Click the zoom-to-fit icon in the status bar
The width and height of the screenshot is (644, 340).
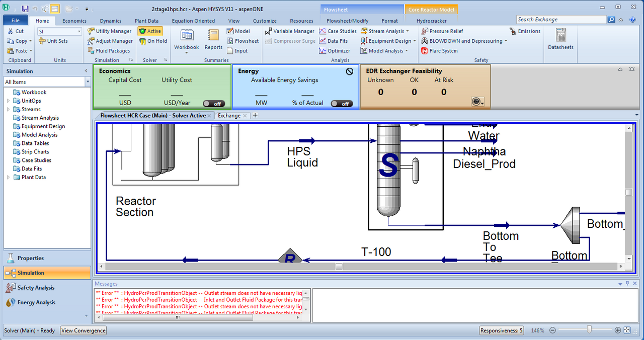click(x=627, y=330)
